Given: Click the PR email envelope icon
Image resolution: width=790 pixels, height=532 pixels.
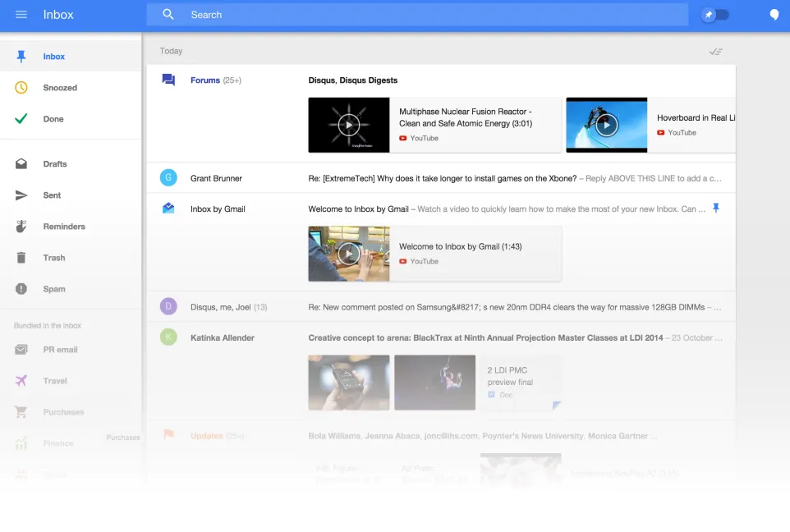Looking at the screenshot, I should coord(21,350).
